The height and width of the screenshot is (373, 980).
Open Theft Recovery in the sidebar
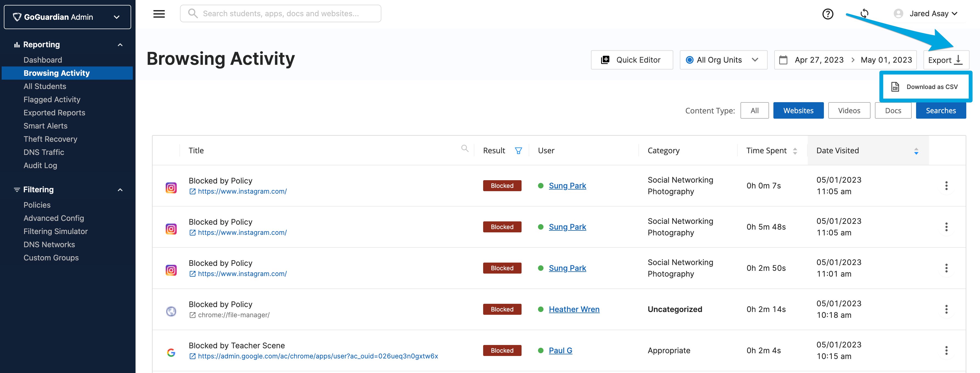pyautogui.click(x=50, y=139)
